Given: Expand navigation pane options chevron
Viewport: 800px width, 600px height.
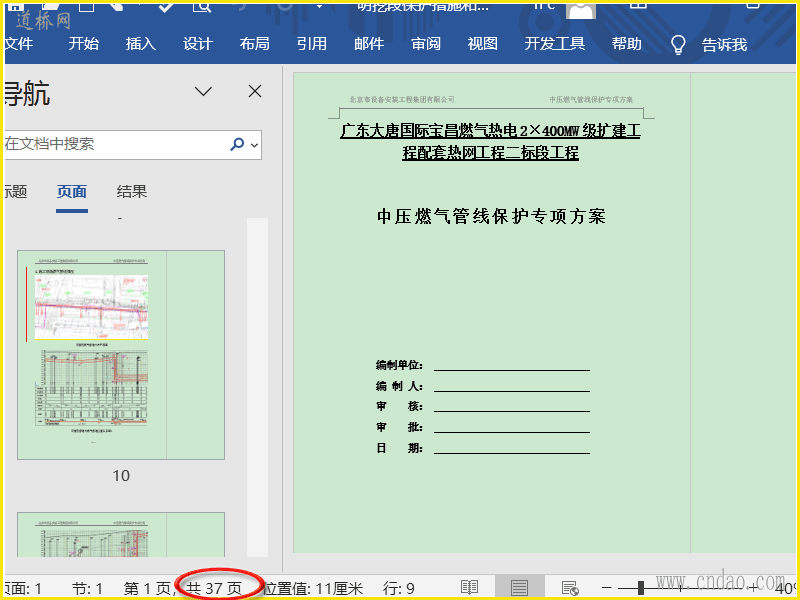Looking at the screenshot, I should [203, 91].
